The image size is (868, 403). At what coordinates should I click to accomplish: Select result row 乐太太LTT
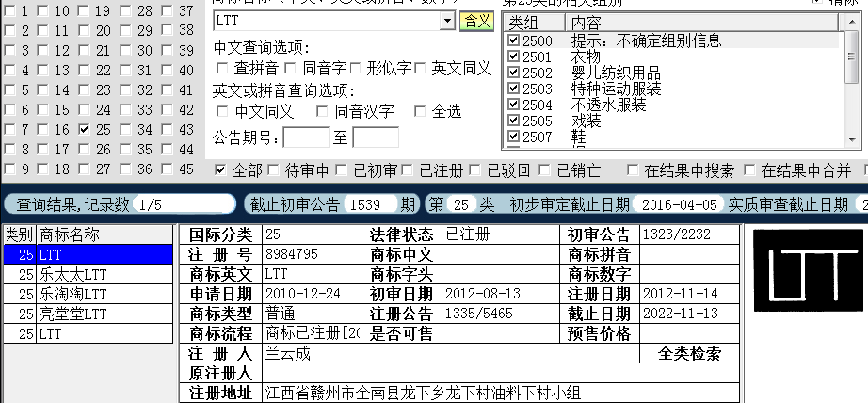88,275
